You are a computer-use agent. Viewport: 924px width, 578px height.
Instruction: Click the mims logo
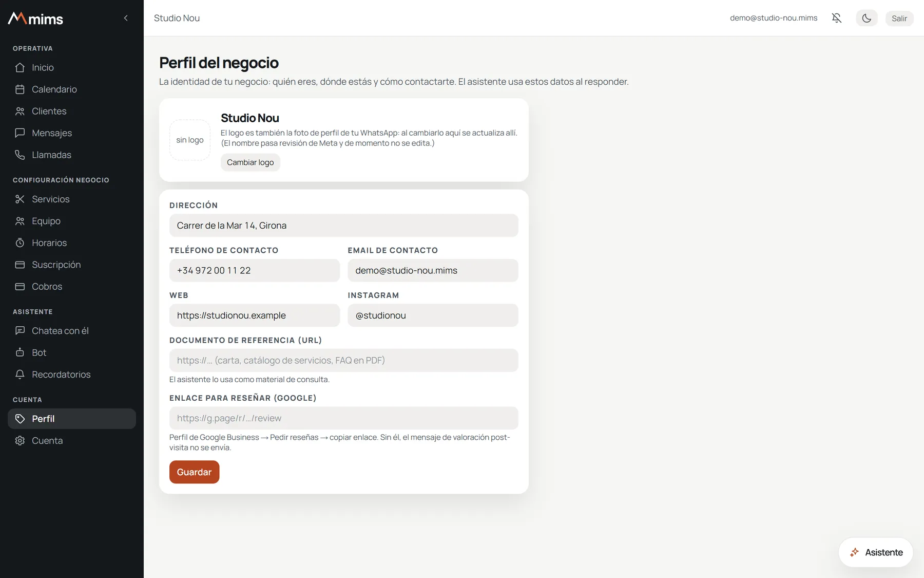click(35, 18)
